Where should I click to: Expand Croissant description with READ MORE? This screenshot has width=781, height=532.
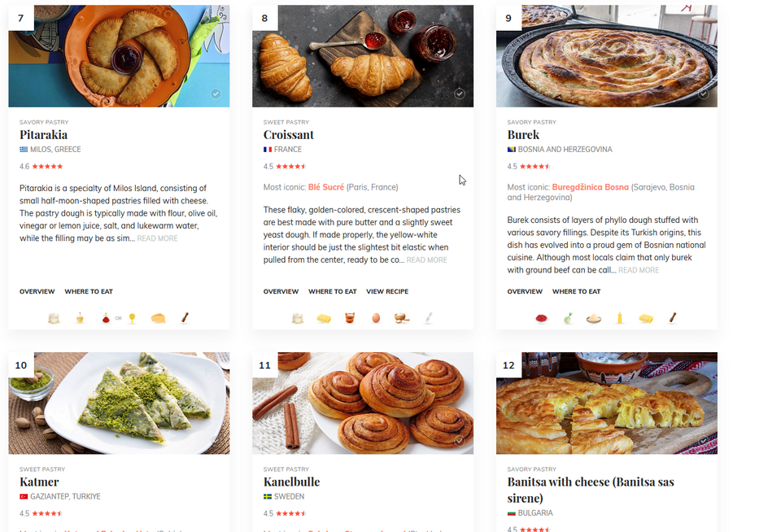pos(427,260)
